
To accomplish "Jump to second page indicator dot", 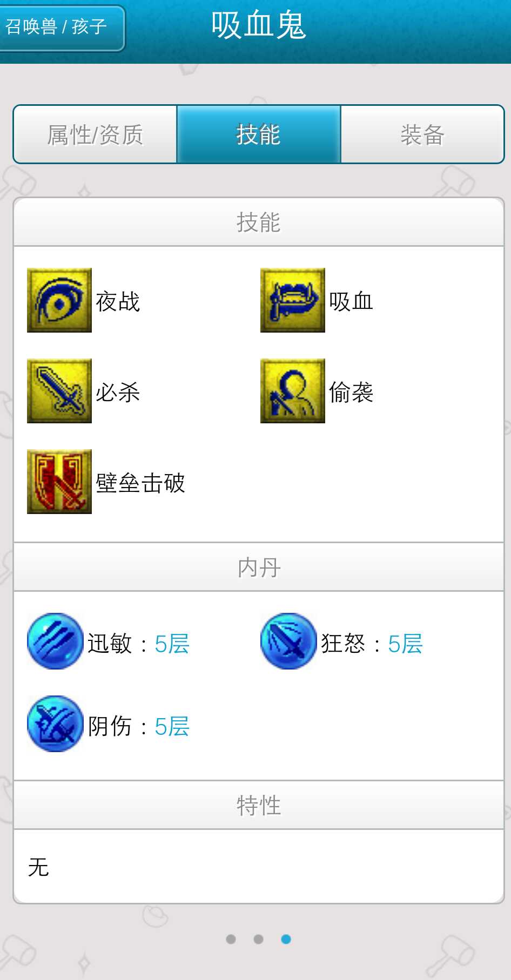I will click(x=258, y=939).
